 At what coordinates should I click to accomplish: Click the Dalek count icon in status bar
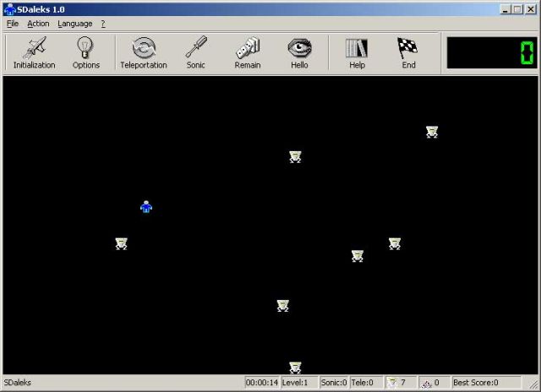(x=391, y=383)
